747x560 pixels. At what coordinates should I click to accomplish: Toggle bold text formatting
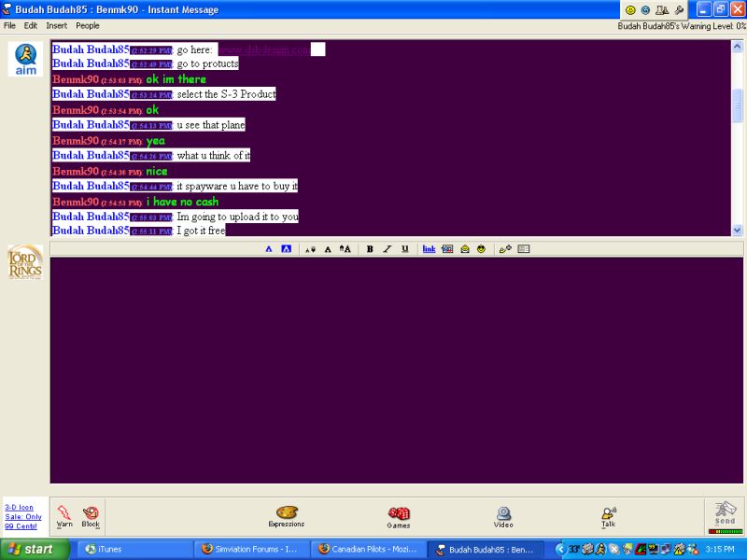(370, 249)
